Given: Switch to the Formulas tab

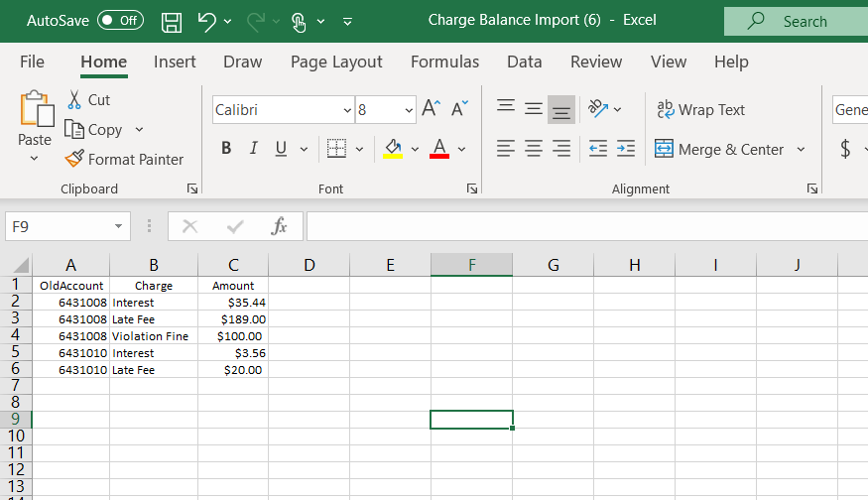Looking at the screenshot, I should pyautogui.click(x=444, y=62).
